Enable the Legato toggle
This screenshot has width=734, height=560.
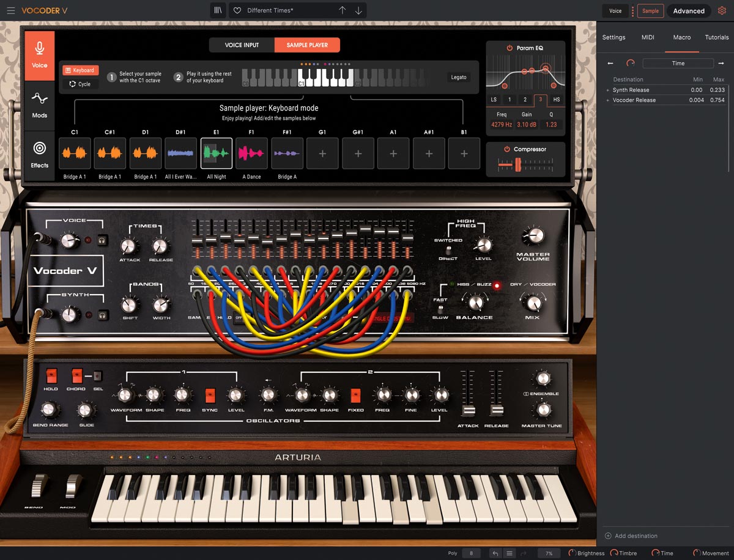[459, 77]
